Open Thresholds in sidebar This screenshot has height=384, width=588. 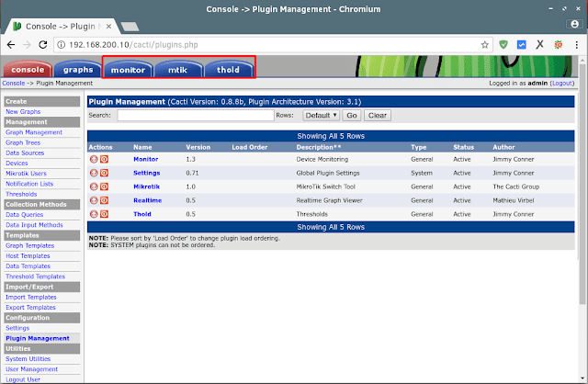[x=21, y=194]
